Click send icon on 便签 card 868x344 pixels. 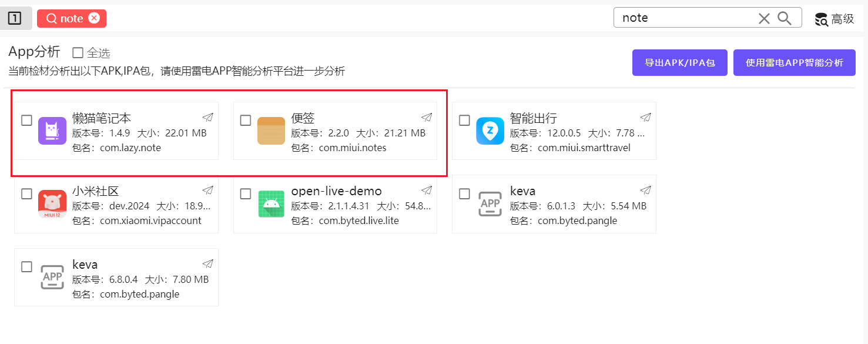(427, 117)
